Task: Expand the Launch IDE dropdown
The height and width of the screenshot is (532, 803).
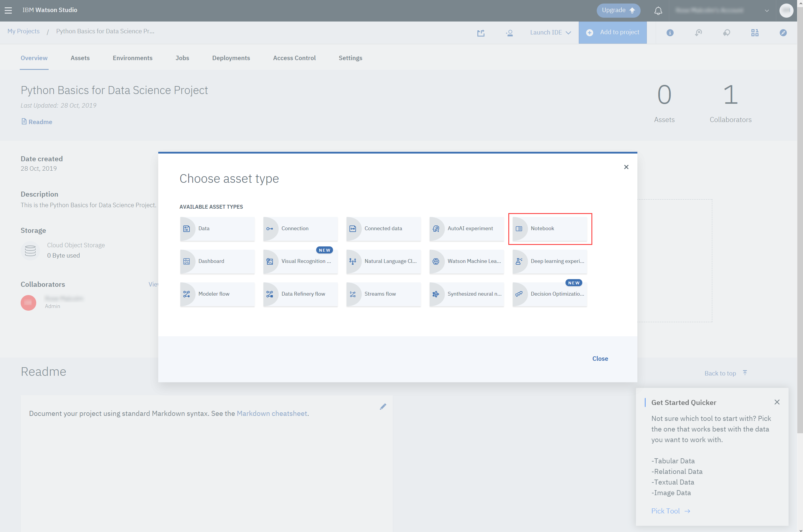Action: (x=550, y=33)
